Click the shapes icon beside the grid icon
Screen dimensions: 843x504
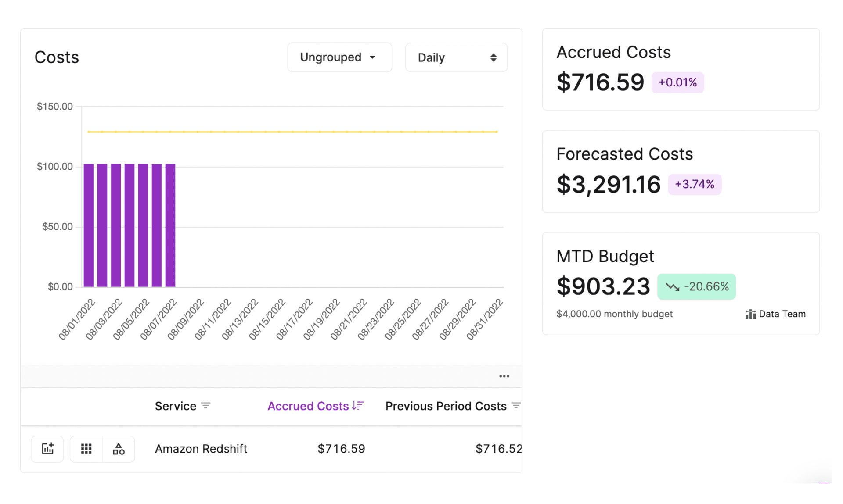tap(118, 449)
